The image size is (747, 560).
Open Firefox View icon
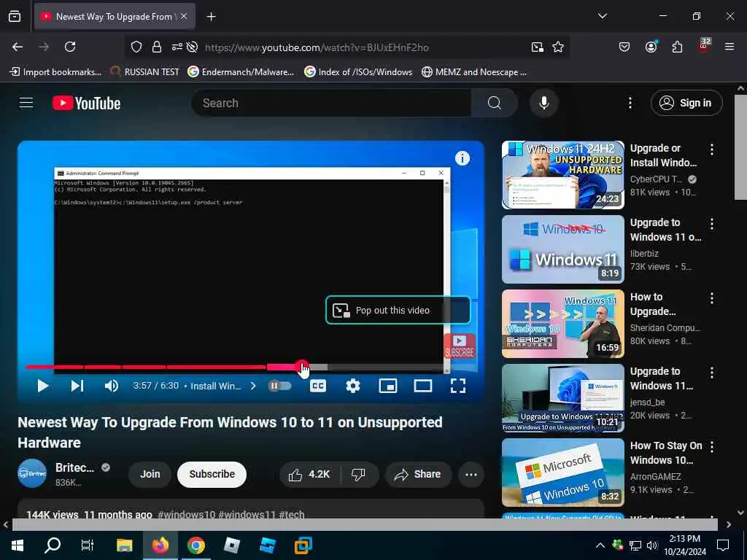click(x=15, y=16)
